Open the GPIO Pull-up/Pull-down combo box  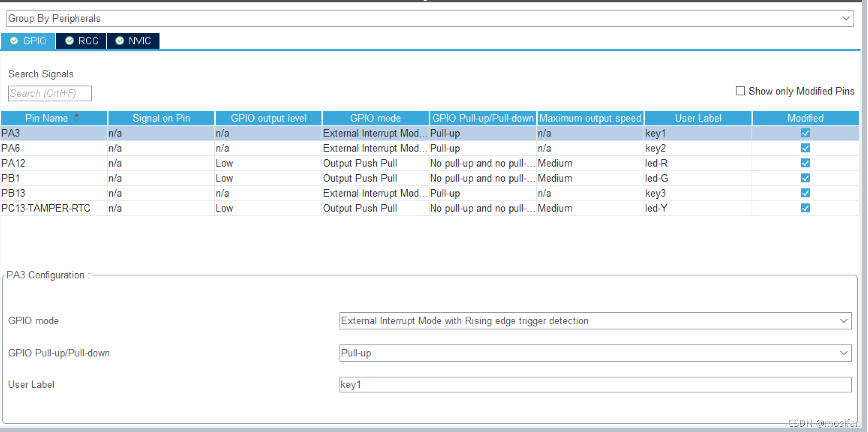595,353
